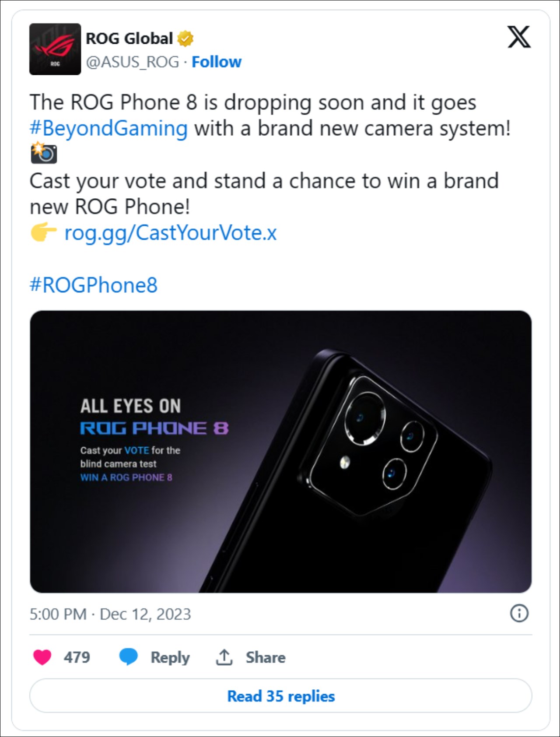This screenshot has height=737, width=560.
Task: Click the heart icon to like the tweet
Action: click(42, 657)
